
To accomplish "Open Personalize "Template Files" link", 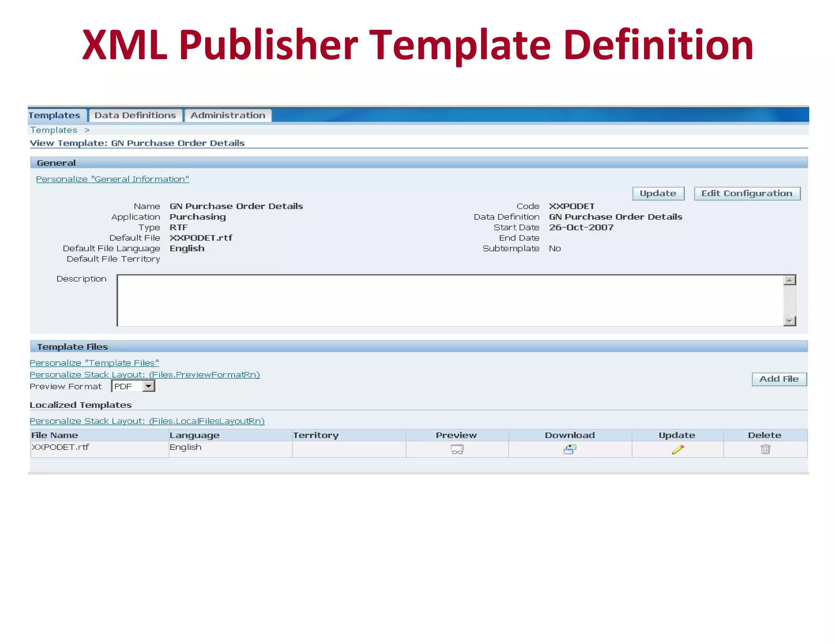I will pos(94,363).
